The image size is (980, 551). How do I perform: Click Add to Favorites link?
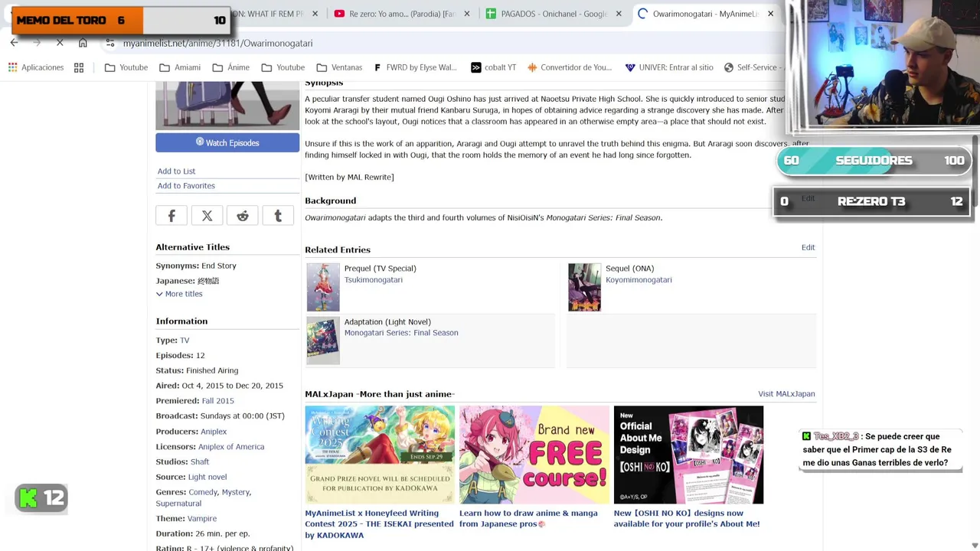pos(186,186)
